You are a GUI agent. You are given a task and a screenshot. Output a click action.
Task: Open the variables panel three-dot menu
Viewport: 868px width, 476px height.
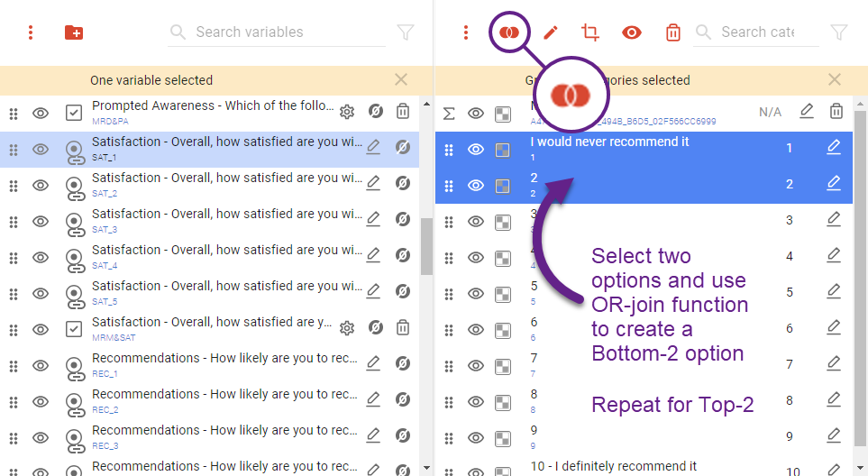[31, 32]
